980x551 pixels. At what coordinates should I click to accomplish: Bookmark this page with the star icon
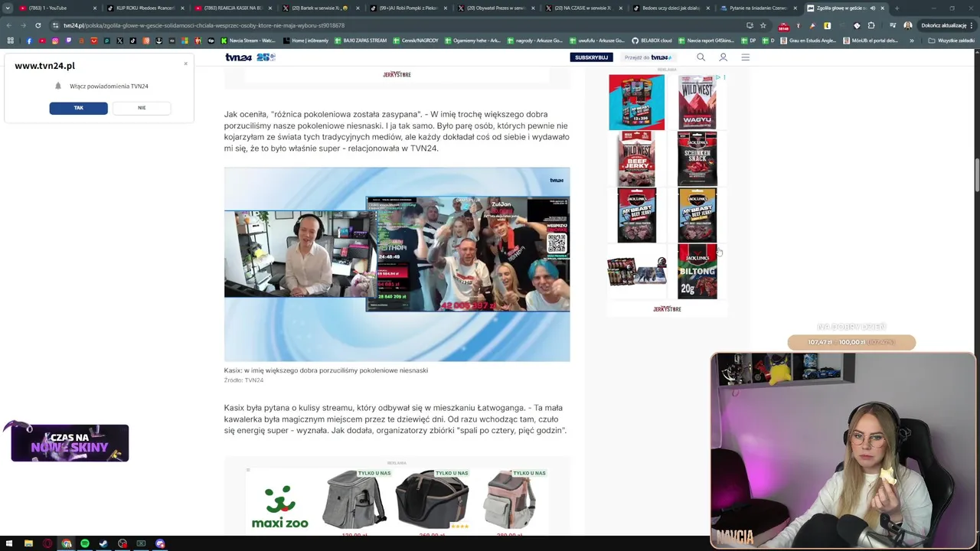[x=763, y=25]
